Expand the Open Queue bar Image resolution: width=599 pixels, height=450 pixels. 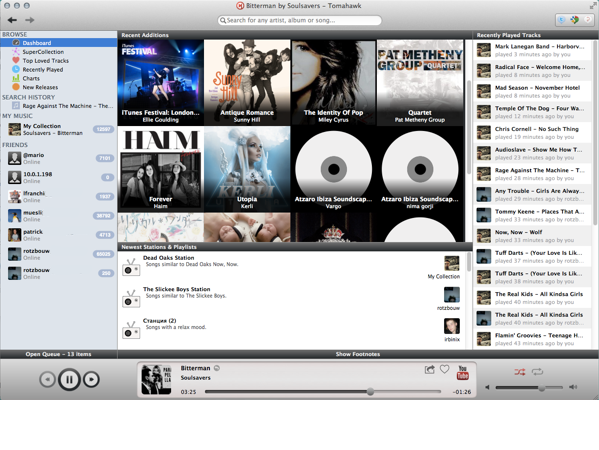pos(58,354)
